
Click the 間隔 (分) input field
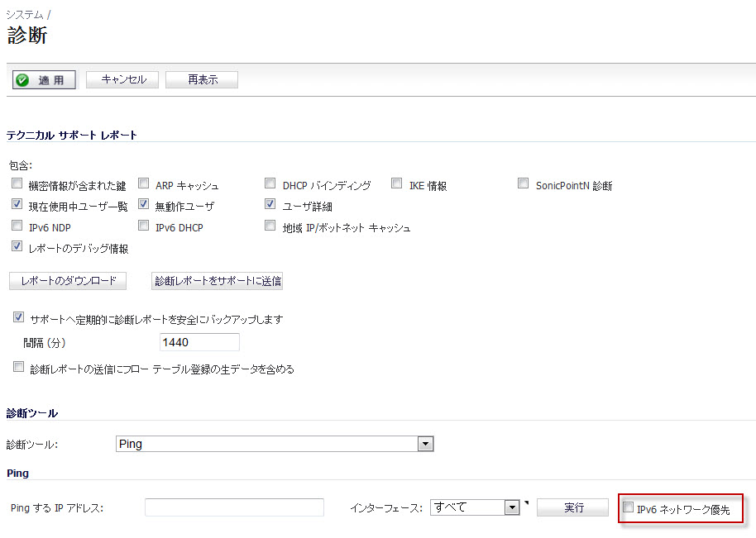tap(199, 342)
